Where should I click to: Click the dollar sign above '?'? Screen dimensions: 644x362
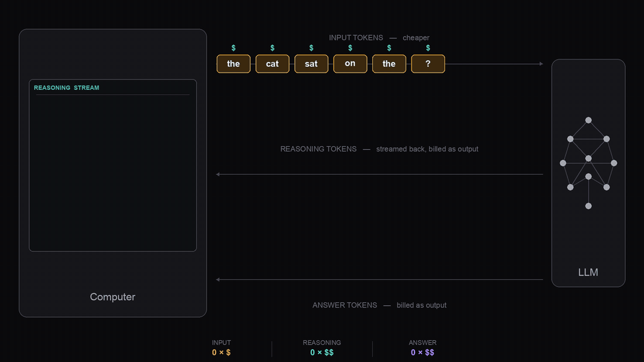click(x=428, y=48)
